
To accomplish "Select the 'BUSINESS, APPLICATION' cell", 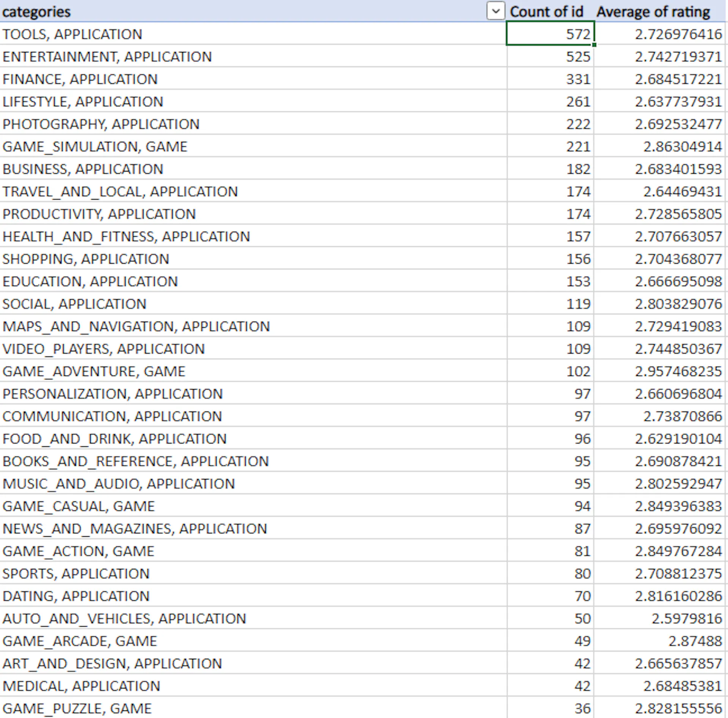I will (x=253, y=169).
